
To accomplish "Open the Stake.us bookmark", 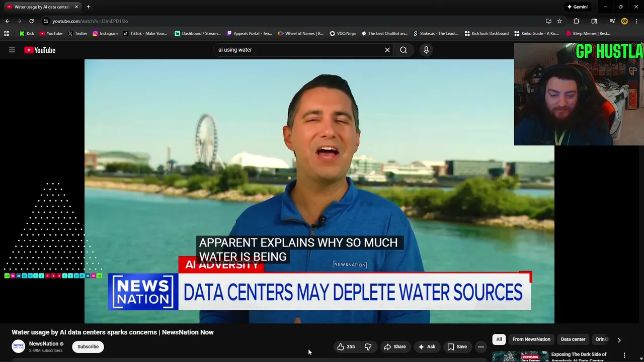I will point(436,34).
